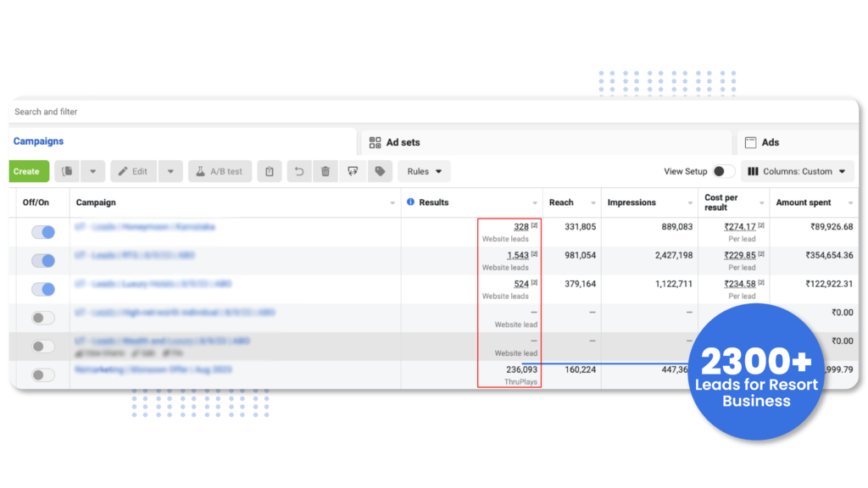Turn off the first campaign's toggle

tap(43, 232)
